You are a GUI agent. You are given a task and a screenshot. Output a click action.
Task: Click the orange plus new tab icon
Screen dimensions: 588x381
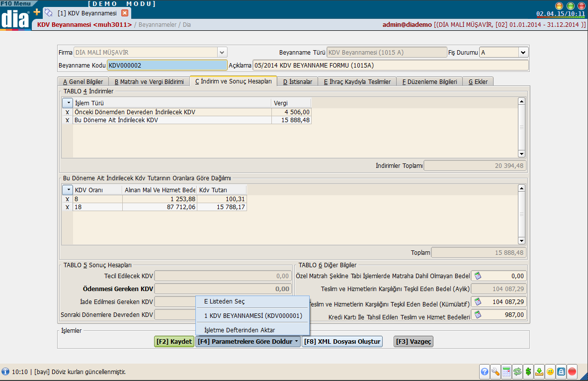pyautogui.click(x=37, y=12)
